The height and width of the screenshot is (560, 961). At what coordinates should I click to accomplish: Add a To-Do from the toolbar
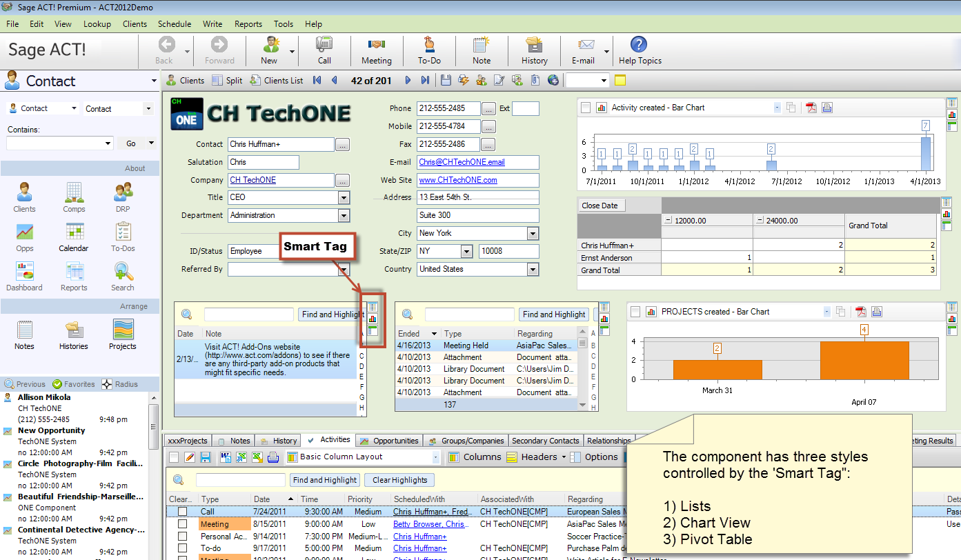(x=429, y=50)
